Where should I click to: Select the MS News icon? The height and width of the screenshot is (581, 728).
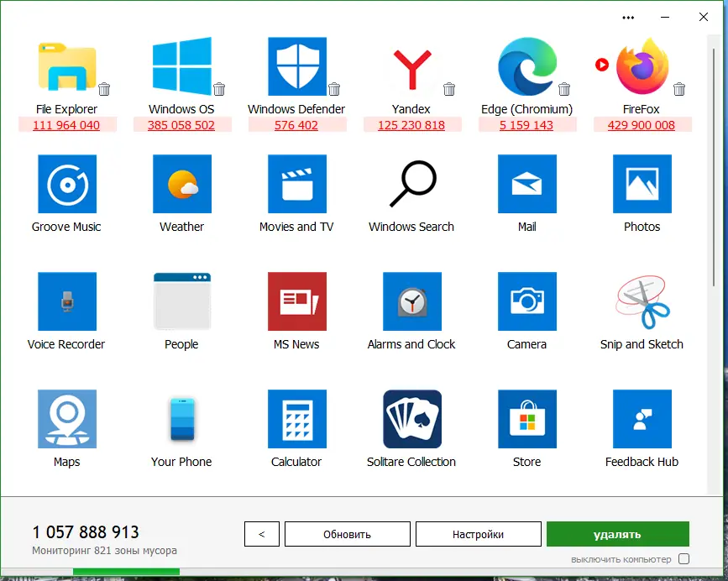(297, 301)
